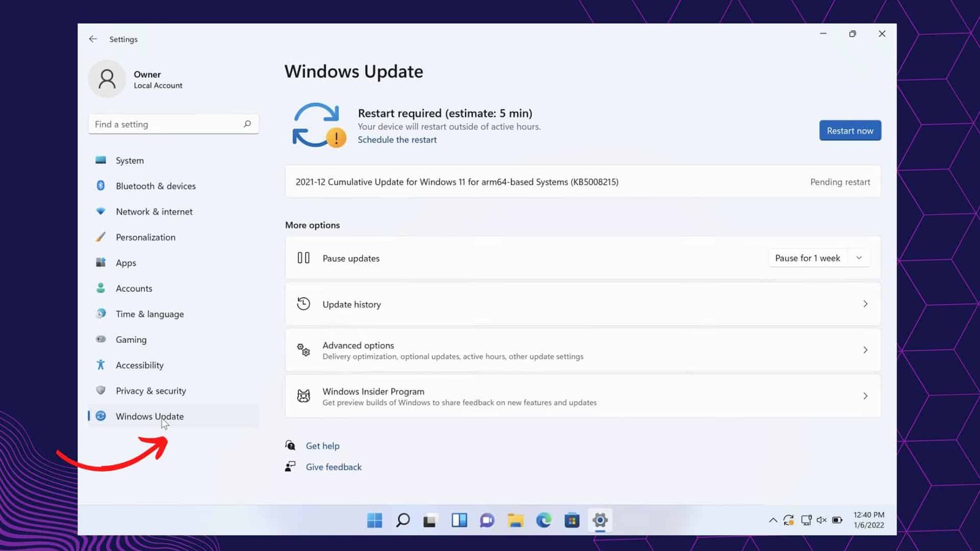Click the network display tray icon

[806, 520]
